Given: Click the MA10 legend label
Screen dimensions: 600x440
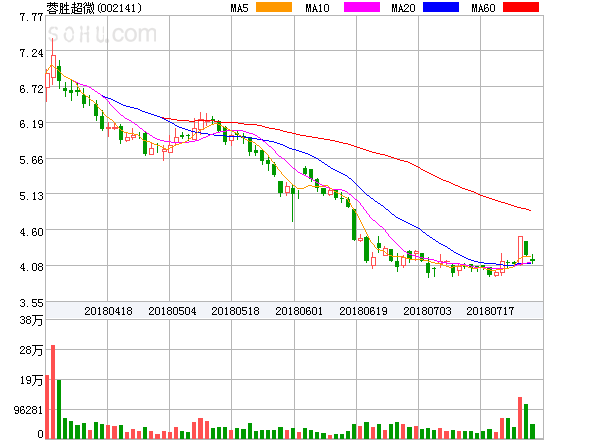Looking at the screenshot, I should [x=317, y=8].
